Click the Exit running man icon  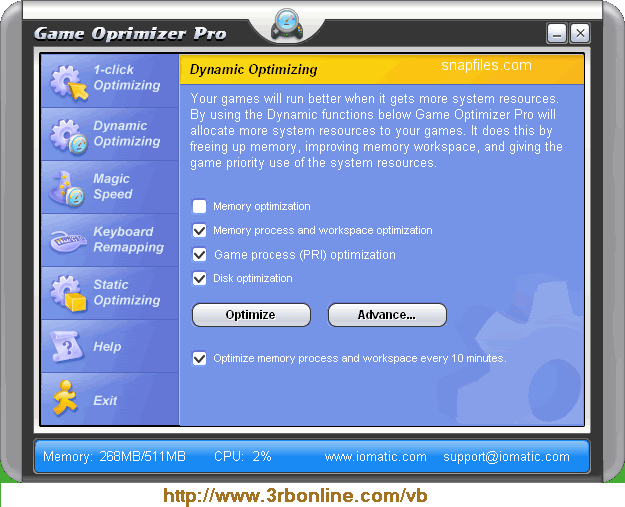tap(65, 398)
